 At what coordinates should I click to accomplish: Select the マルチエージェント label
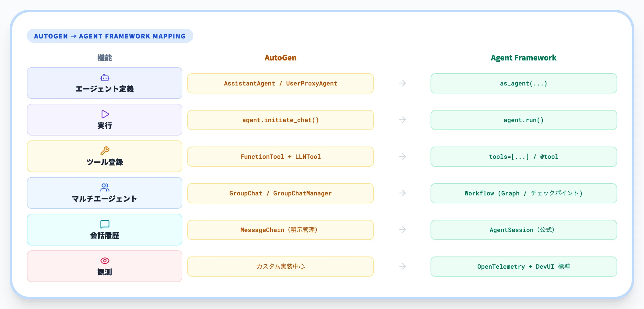pyautogui.click(x=105, y=199)
